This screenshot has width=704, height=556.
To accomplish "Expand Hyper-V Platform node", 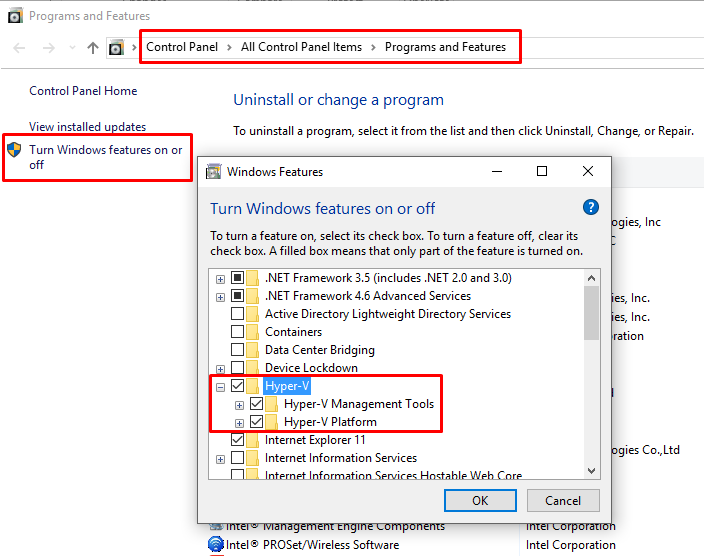I will click(239, 423).
